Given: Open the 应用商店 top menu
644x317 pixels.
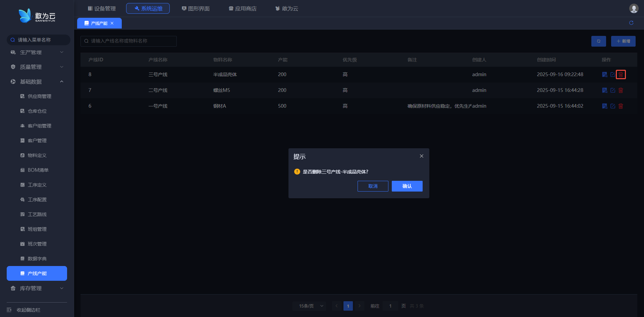Looking at the screenshot, I should 243,8.
